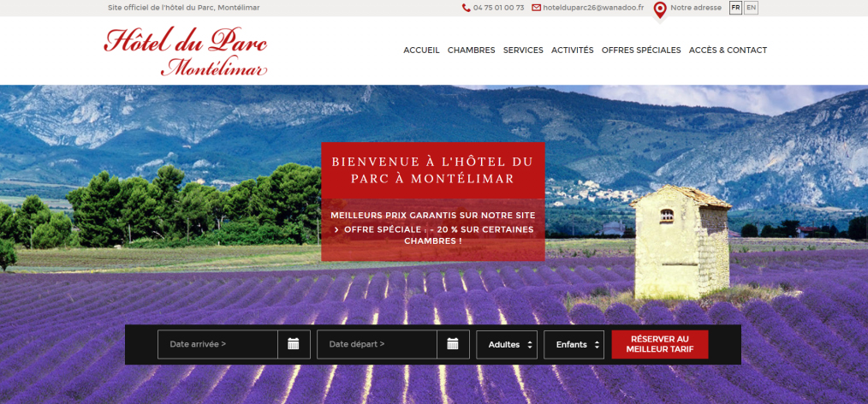Switch language to EN

pos(751,8)
